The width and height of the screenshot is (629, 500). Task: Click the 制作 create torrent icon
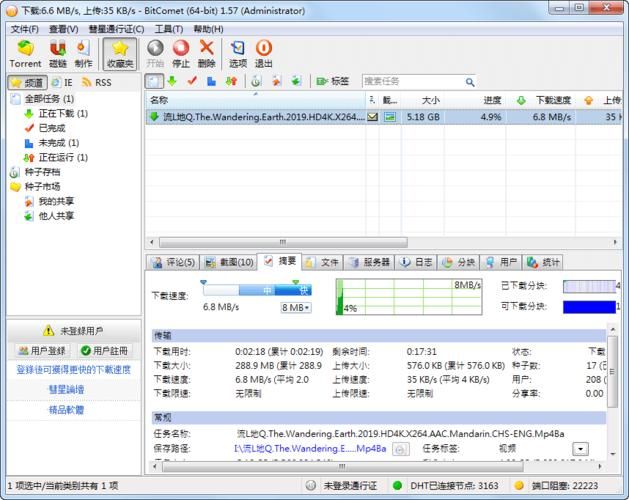point(83,54)
